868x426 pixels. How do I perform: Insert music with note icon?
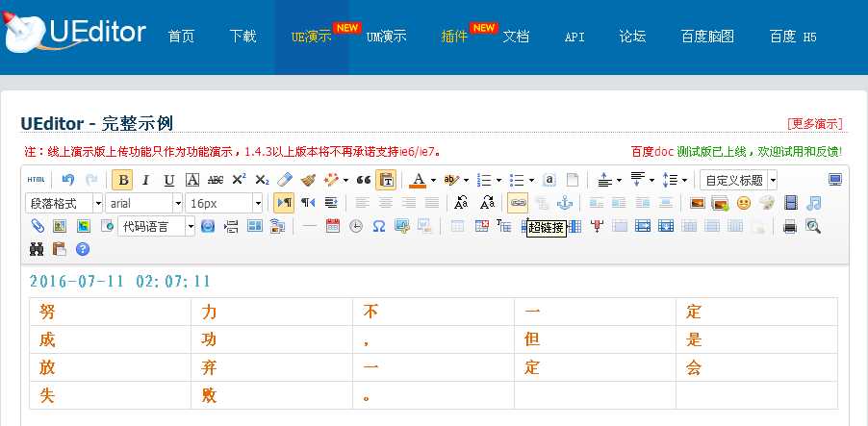[814, 203]
